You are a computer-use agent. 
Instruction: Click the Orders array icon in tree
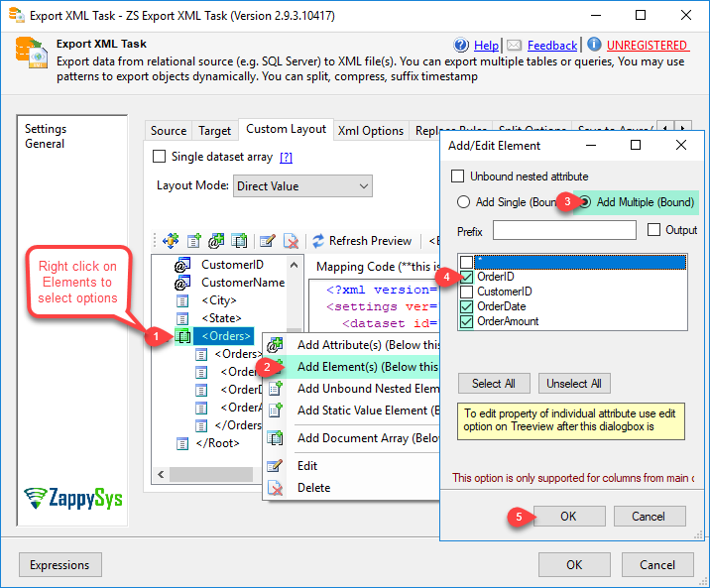(x=182, y=336)
